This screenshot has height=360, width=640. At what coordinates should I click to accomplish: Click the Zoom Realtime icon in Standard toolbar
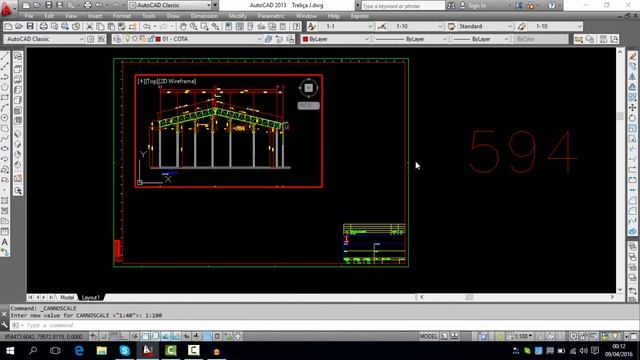193,27
